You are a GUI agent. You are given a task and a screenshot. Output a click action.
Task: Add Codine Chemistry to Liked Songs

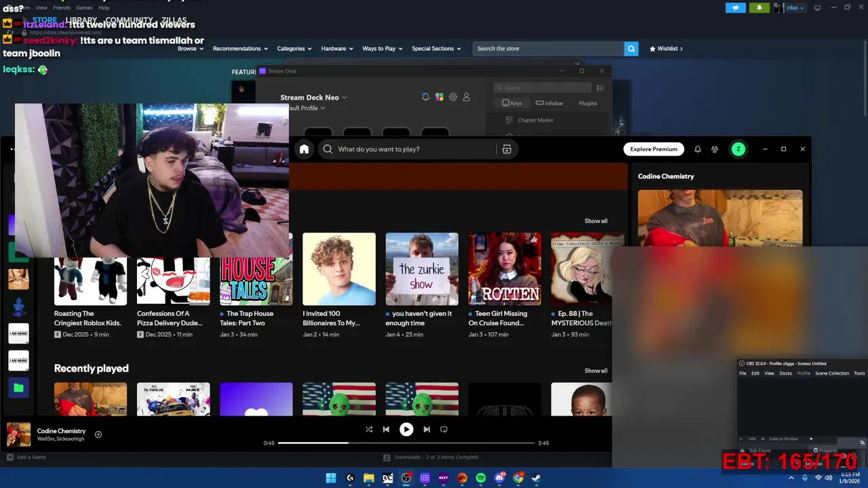point(98,434)
